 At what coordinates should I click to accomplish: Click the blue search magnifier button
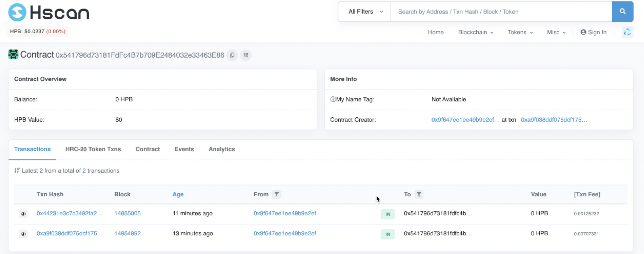622,11
